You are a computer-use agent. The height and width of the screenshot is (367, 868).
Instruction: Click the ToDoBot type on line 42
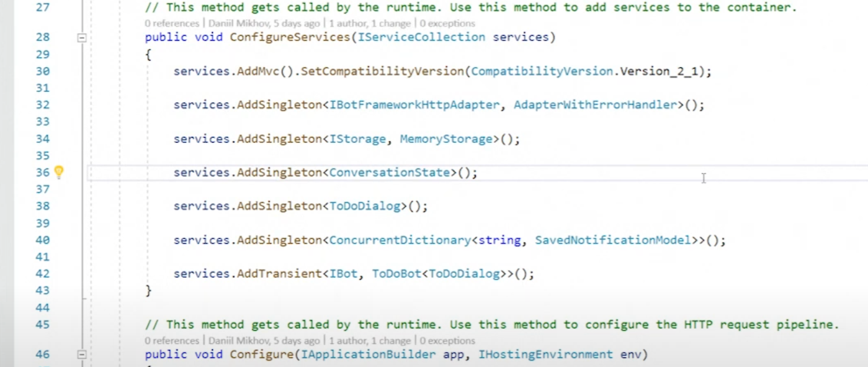click(396, 274)
